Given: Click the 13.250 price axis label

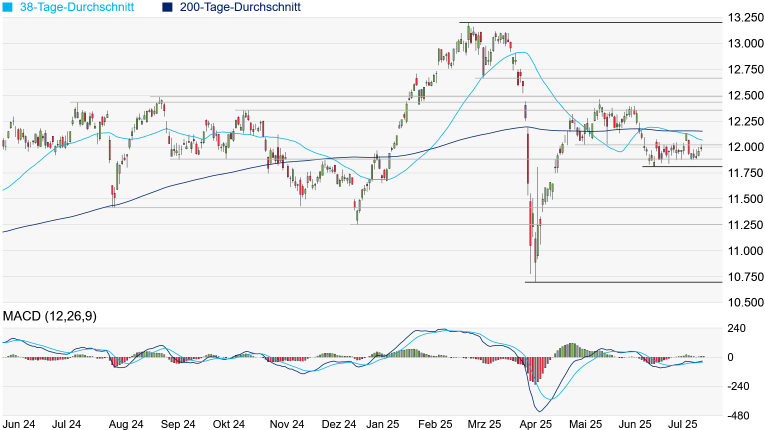Looking at the screenshot, I should [x=745, y=18].
